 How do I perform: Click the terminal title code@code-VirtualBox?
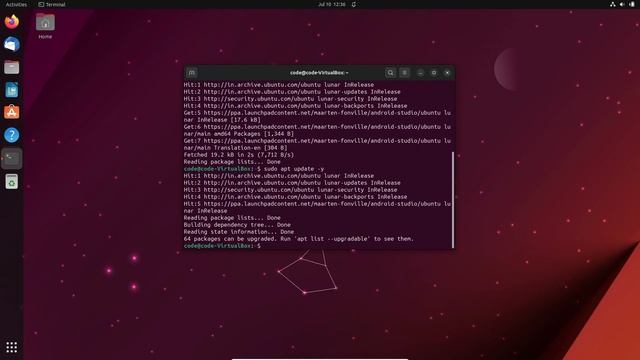click(x=319, y=73)
